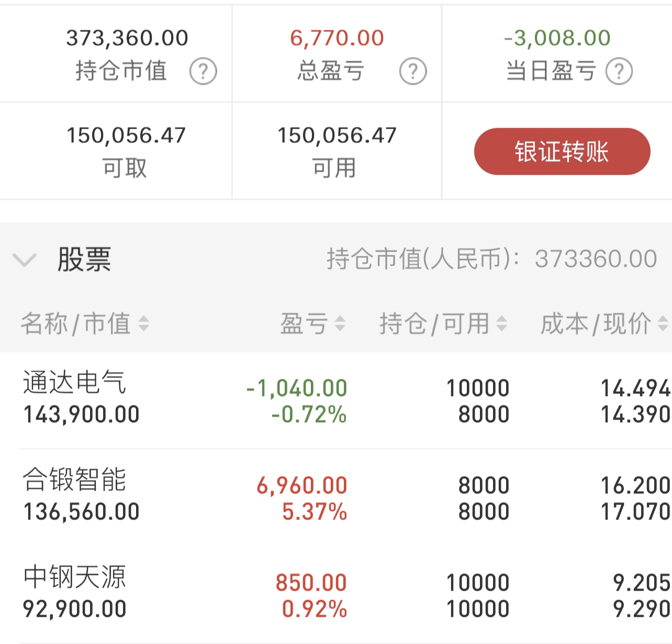Tap the 总盈亏 value 6,770.00
The width and height of the screenshot is (672, 644).
pos(337,38)
